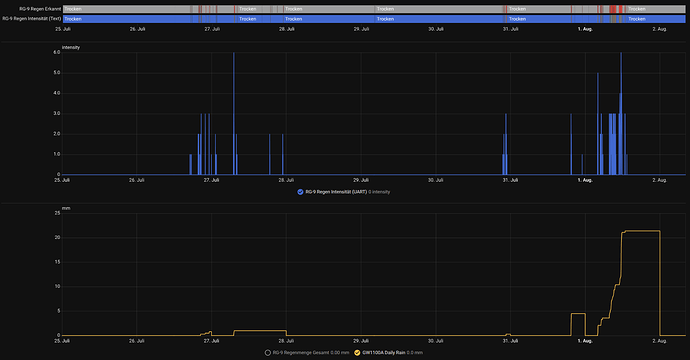Click the small rain plateau just before 1. Aug.

pos(578,313)
